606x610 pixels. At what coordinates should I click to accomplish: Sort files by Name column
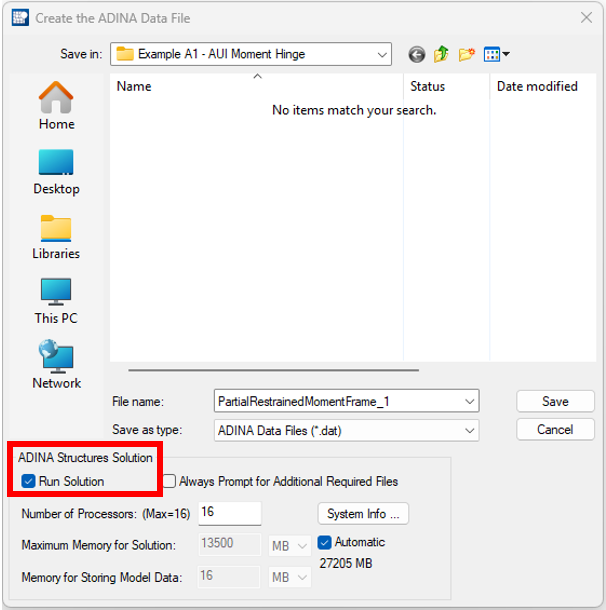point(257,86)
